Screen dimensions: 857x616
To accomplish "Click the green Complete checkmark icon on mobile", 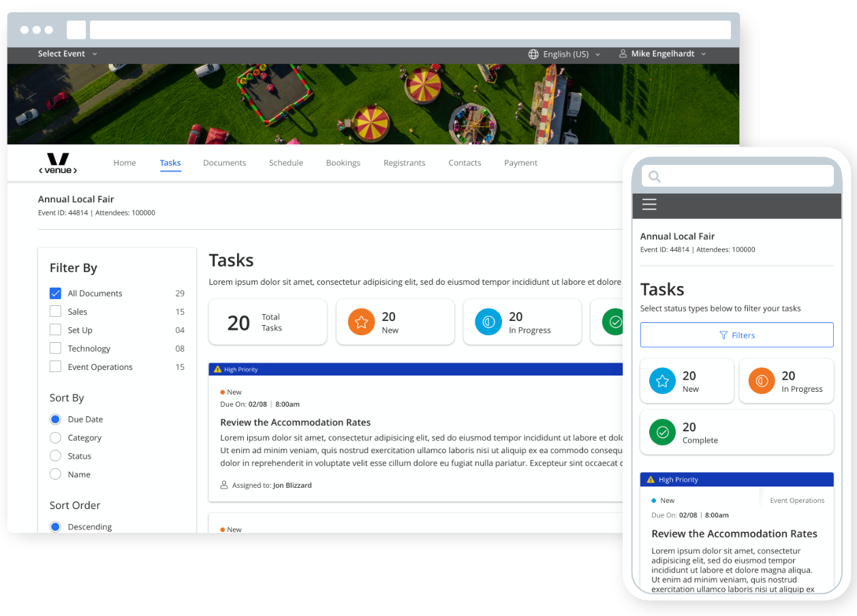I will point(661,433).
